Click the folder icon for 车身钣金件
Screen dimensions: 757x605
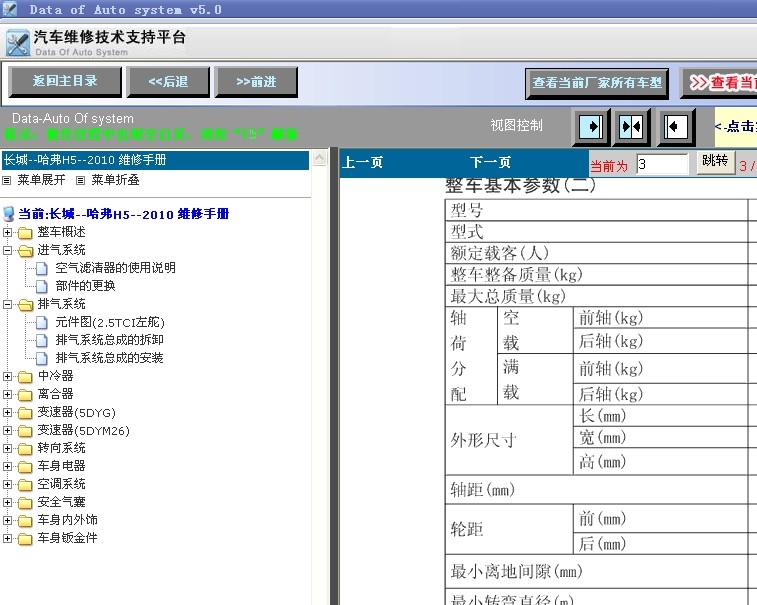(25, 539)
